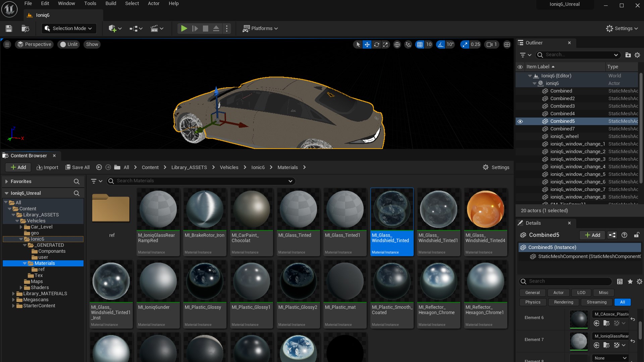Switch Details to property matrix table view icon
This screenshot has height=362, width=644.
(x=620, y=282)
